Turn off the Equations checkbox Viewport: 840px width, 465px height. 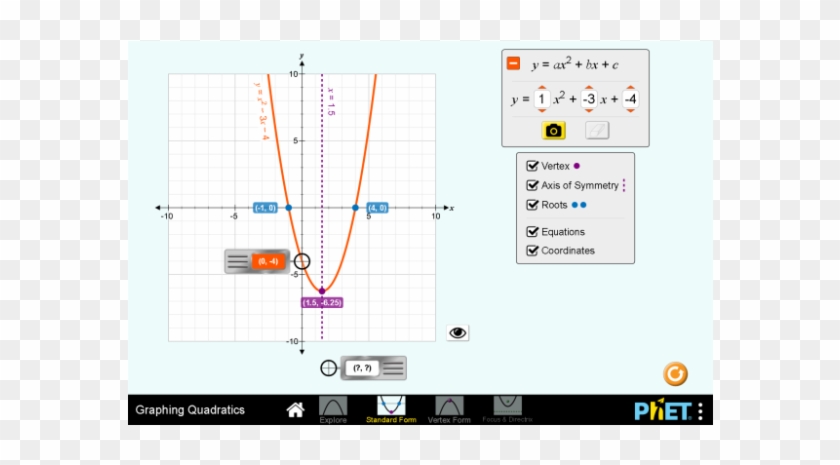(532, 232)
